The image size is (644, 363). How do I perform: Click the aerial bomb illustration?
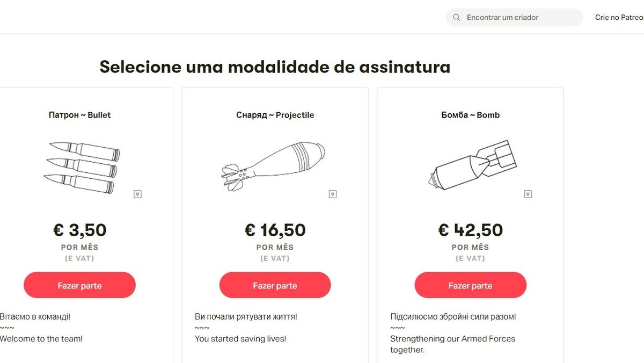pos(472,165)
